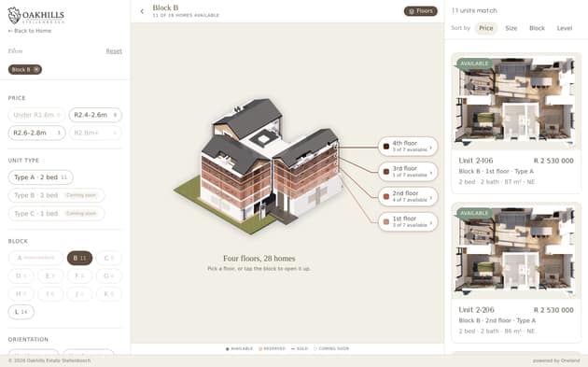Viewport: 588px width, 367px height.
Task: Click the Coming Soon legend entry
Action: tap(331, 348)
